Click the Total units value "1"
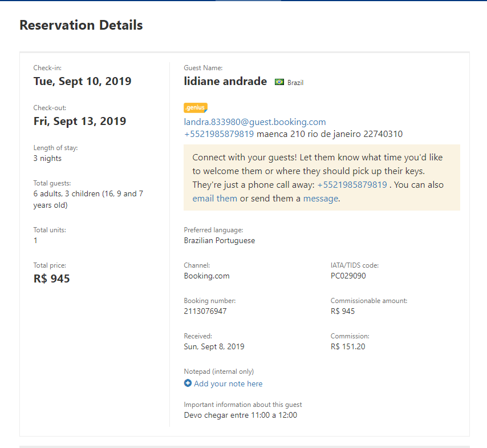The width and height of the screenshot is (487, 448). pos(35,240)
